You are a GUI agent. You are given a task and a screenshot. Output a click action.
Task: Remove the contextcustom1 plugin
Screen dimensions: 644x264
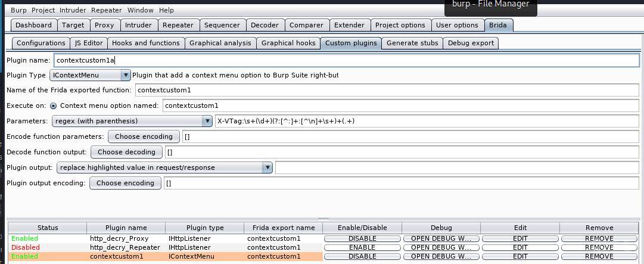click(x=599, y=257)
